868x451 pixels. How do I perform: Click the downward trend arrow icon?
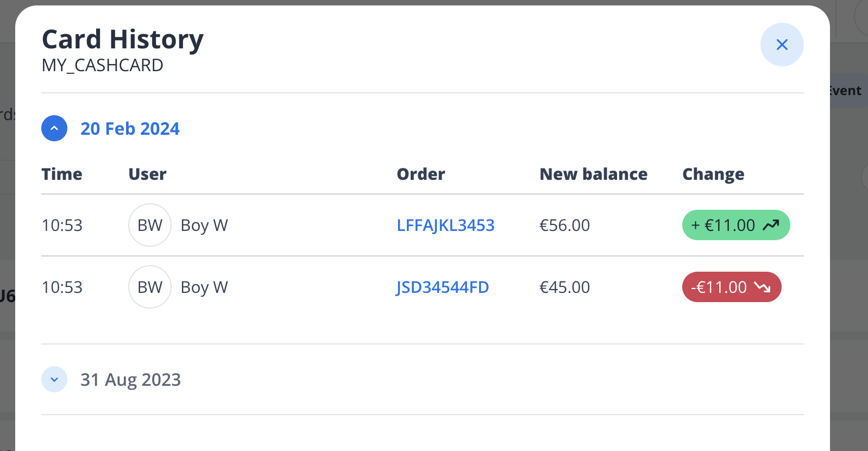[x=762, y=287]
